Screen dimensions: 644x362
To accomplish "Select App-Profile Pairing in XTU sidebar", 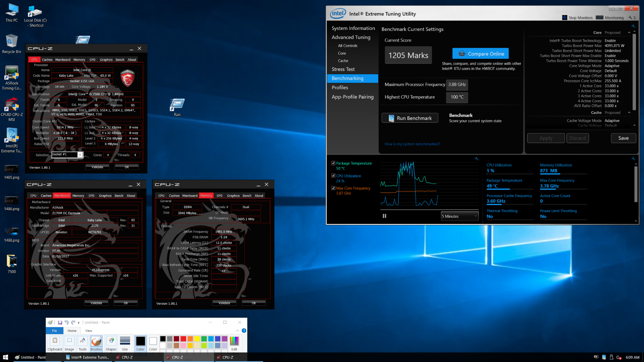I will click(353, 97).
